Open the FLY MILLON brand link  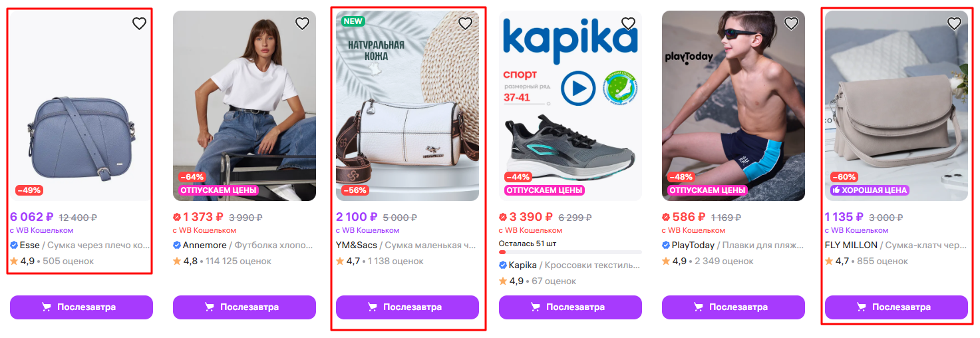(x=851, y=245)
